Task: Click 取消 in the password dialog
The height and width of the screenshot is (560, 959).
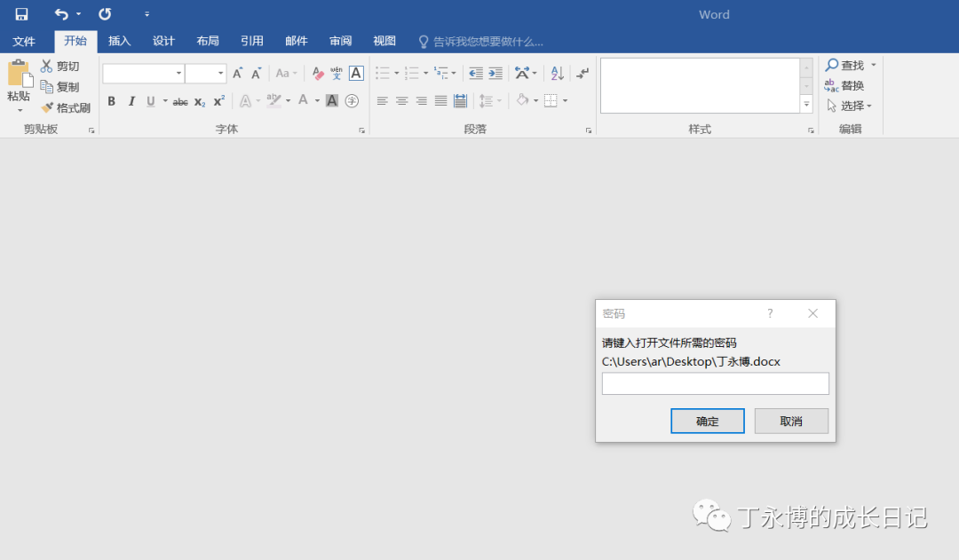Action: (x=791, y=422)
